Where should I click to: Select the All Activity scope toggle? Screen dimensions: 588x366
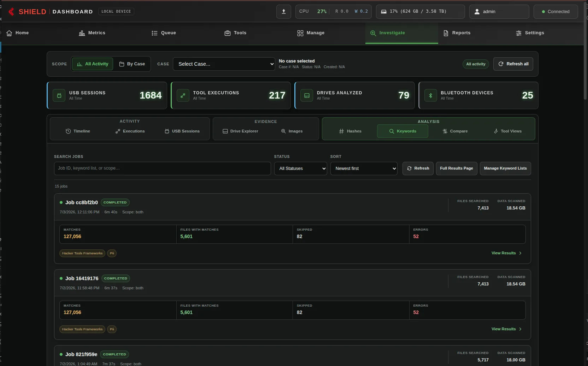tap(93, 64)
